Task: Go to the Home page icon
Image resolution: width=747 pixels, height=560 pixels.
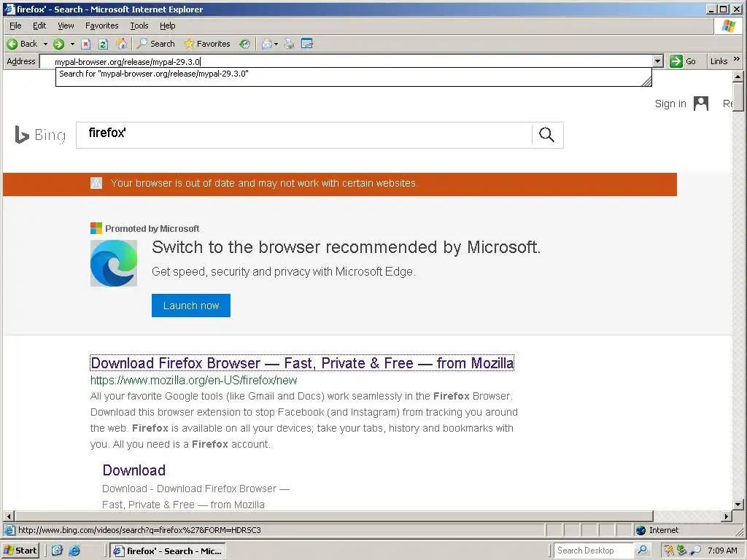Action: [x=122, y=44]
